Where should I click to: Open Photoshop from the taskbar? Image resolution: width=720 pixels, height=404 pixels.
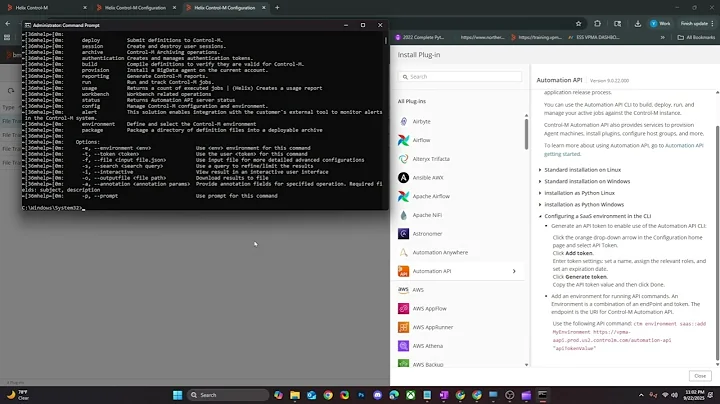361,395
